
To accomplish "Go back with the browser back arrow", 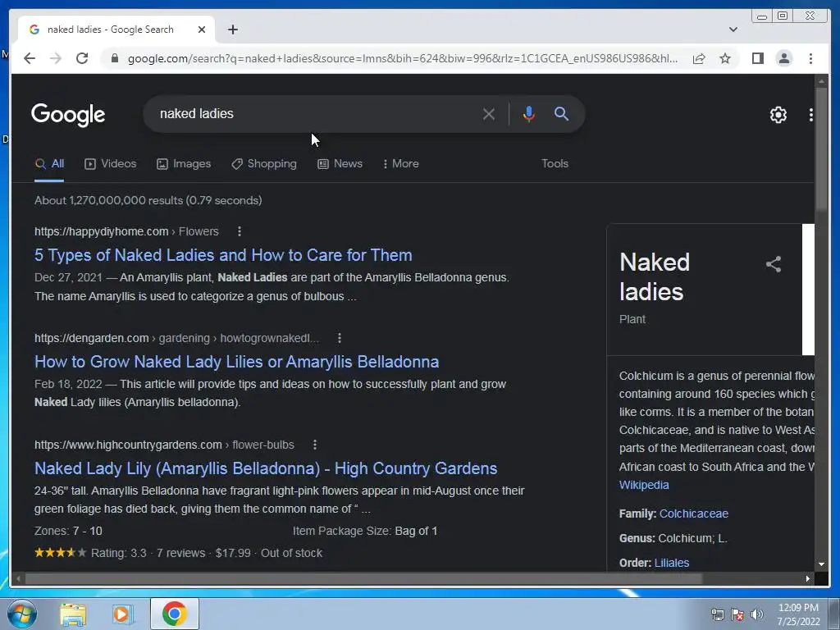I will (x=30, y=58).
